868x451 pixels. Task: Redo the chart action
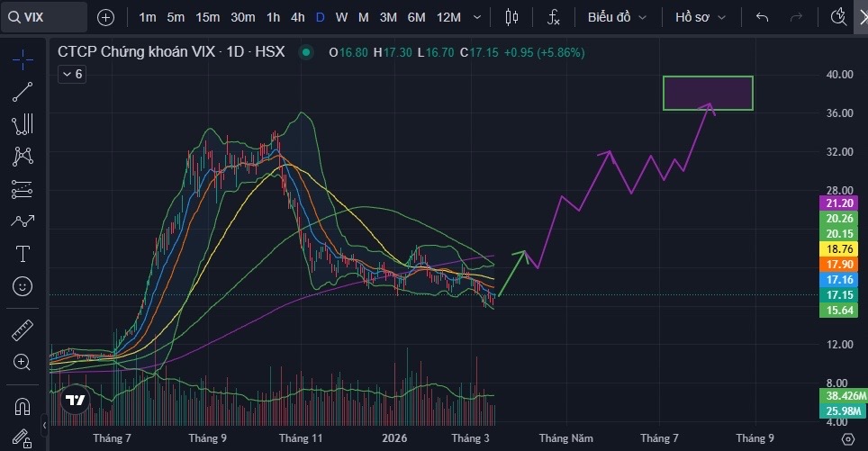pyautogui.click(x=796, y=18)
